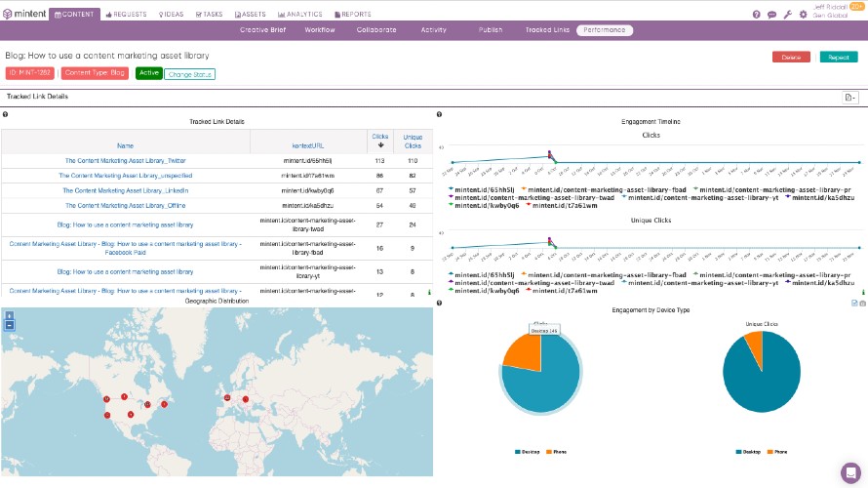Image resolution: width=868 pixels, height=488 pixels.
Task: Click the Mintent logo
Action: tap(23, 15)
